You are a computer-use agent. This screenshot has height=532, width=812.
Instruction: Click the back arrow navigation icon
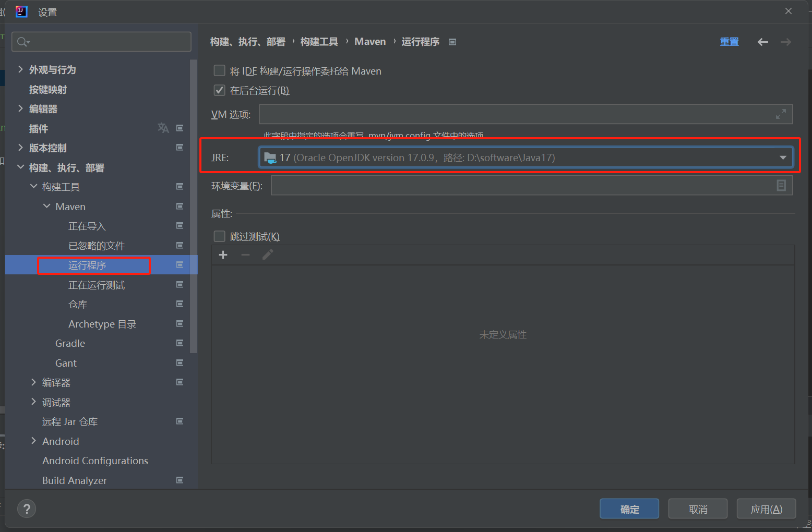click(x=762, y=42)
